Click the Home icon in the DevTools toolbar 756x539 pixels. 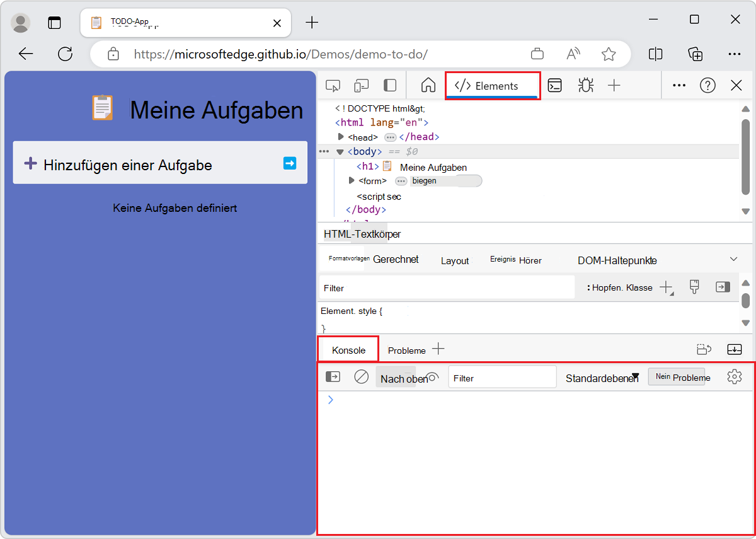(x=428, y=85)
